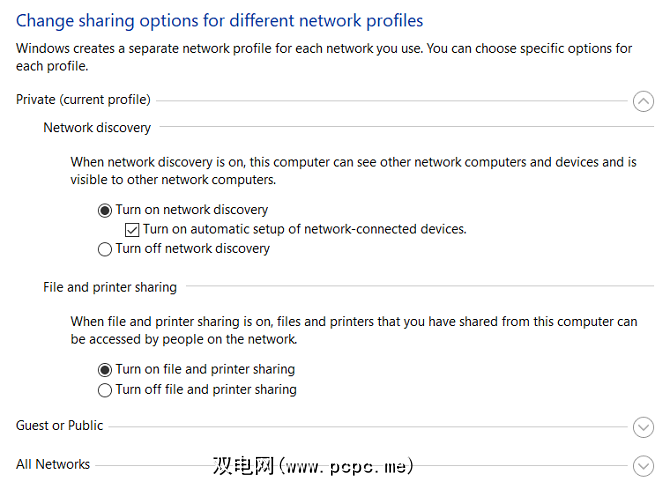Expand the All Networks chevron
The width and height of the screenshot is (670, 489).
point(643,465)
